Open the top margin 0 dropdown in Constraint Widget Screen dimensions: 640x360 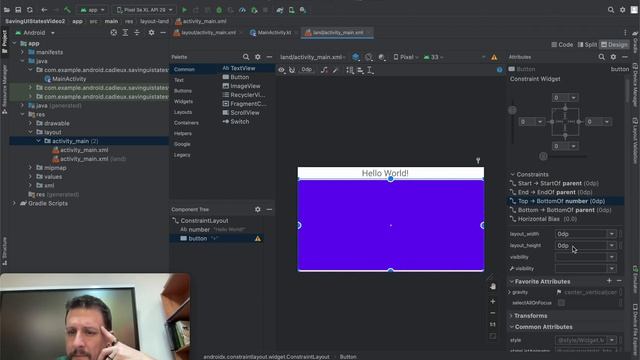[573, 98]
